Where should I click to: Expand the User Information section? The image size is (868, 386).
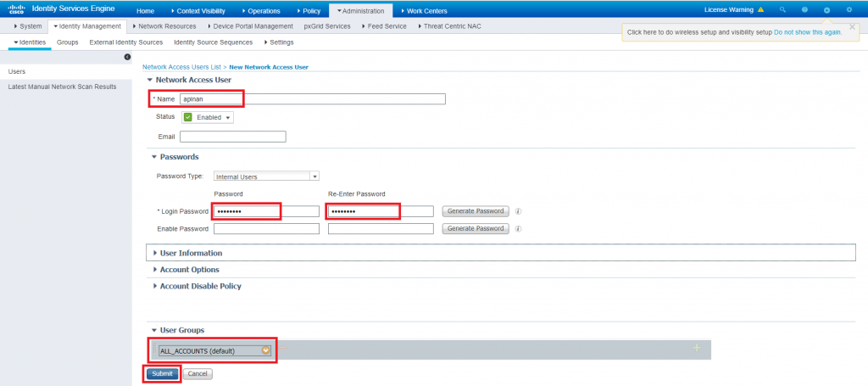(191, 253)
